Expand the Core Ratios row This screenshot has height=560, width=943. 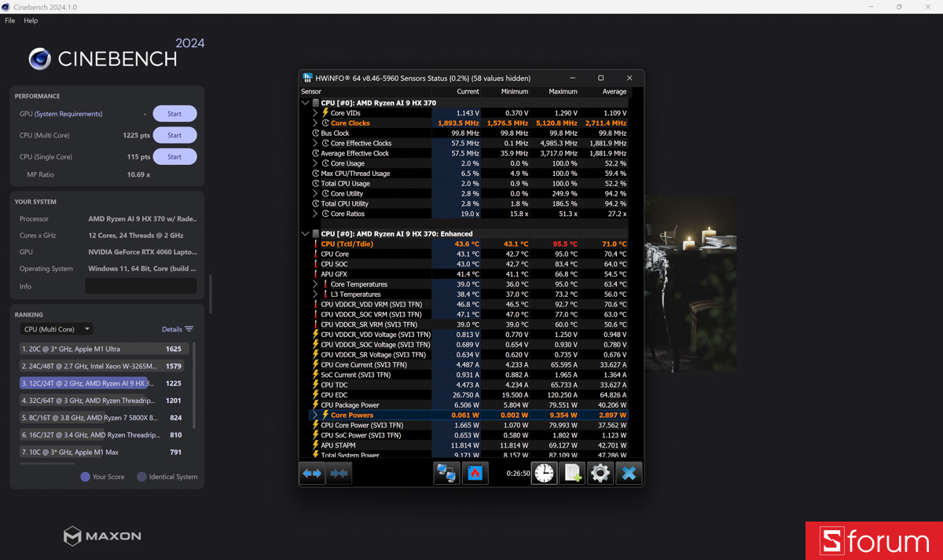pos(315,214)
